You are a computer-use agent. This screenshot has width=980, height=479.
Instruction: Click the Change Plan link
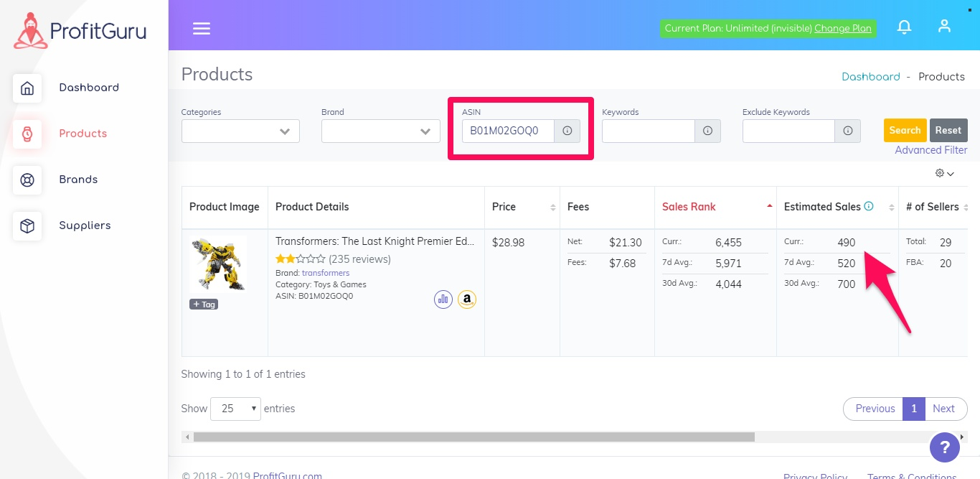pos(843,28)
